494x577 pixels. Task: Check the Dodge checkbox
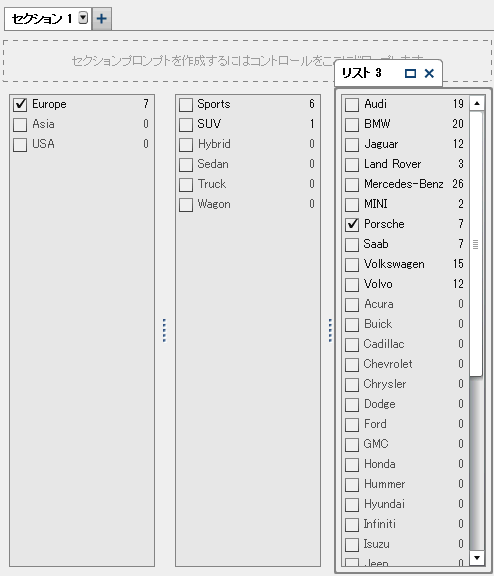[352, 404]
